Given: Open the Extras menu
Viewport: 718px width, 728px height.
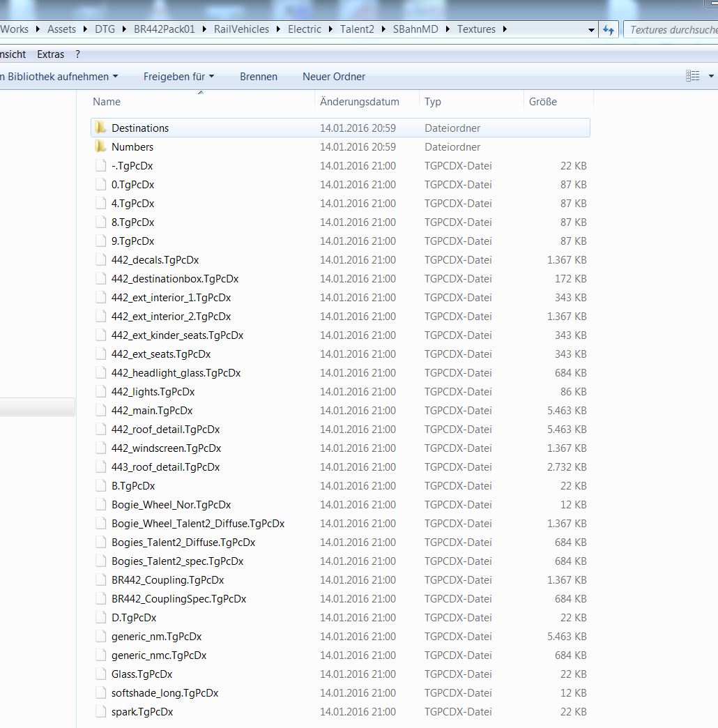Looking at the screenshot, I should (51, 54).
